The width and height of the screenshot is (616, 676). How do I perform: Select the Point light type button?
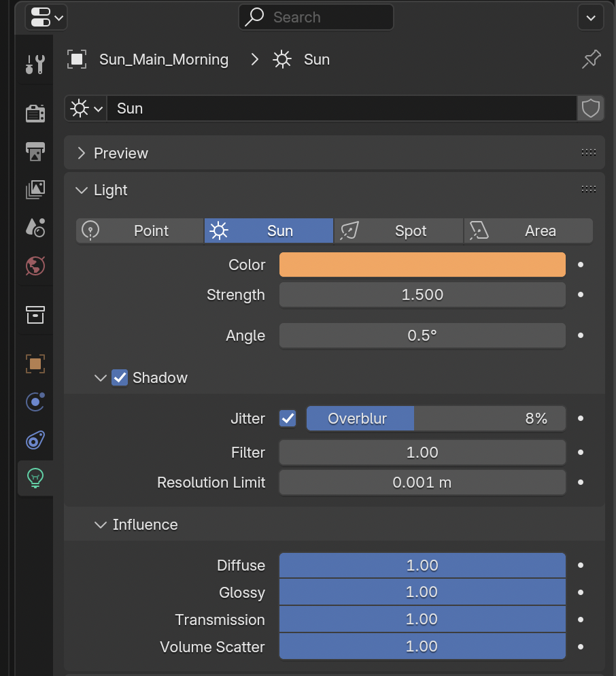139,231
